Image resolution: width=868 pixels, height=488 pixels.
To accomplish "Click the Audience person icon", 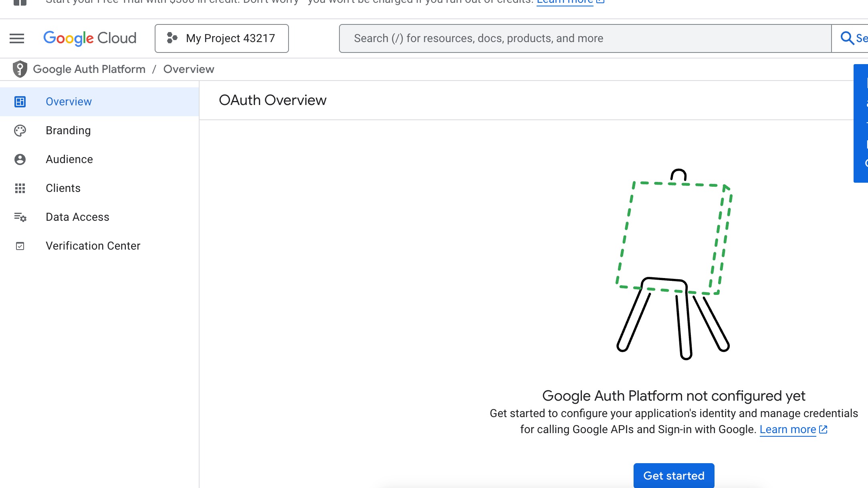I will (20, 159).
